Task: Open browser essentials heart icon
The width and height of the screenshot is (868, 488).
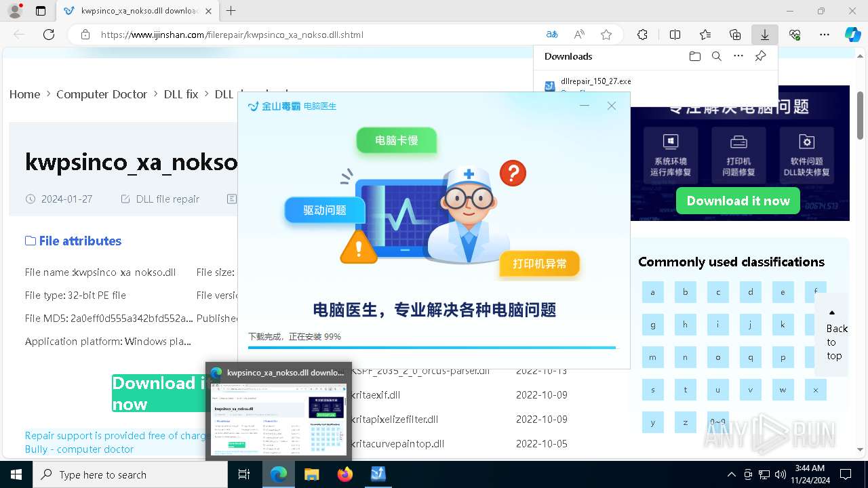Action: point(795,35)
